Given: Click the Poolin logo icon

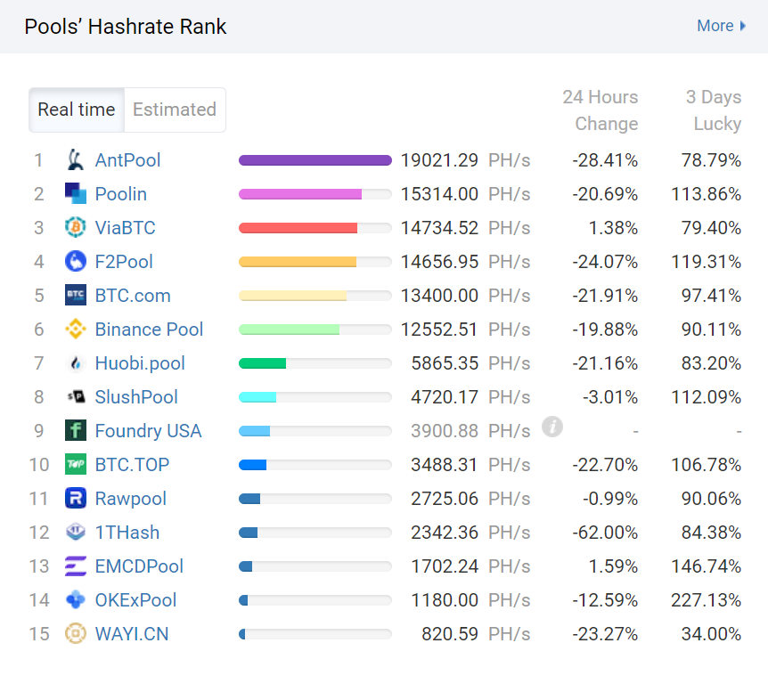Looking at the screenshot, I should [76, 194].
